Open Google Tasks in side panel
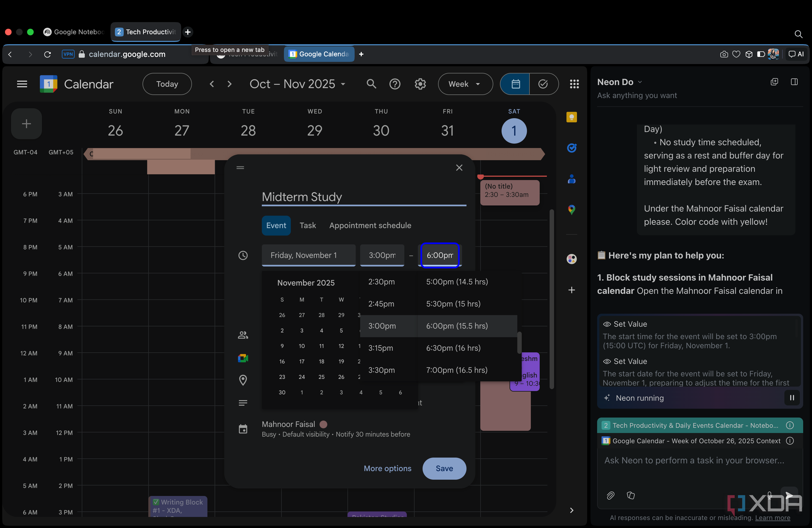 pyautogui.click(x=571, y=148)
